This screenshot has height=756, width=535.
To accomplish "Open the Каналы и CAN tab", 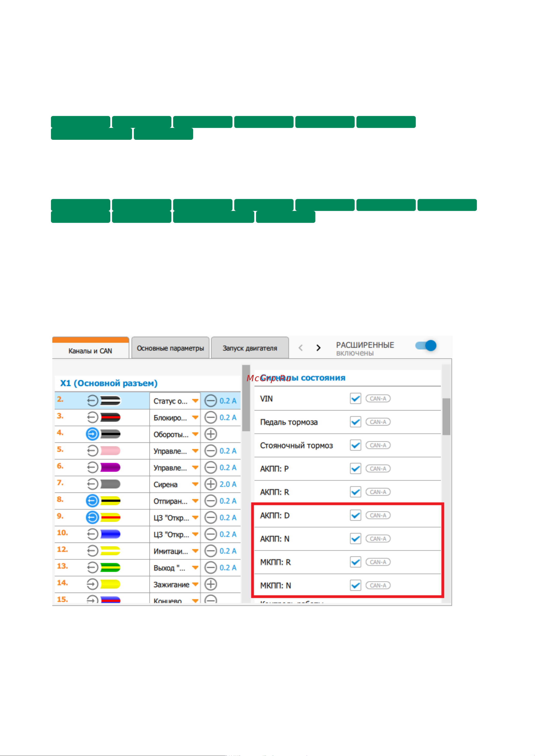I will [x=90, y=348].
